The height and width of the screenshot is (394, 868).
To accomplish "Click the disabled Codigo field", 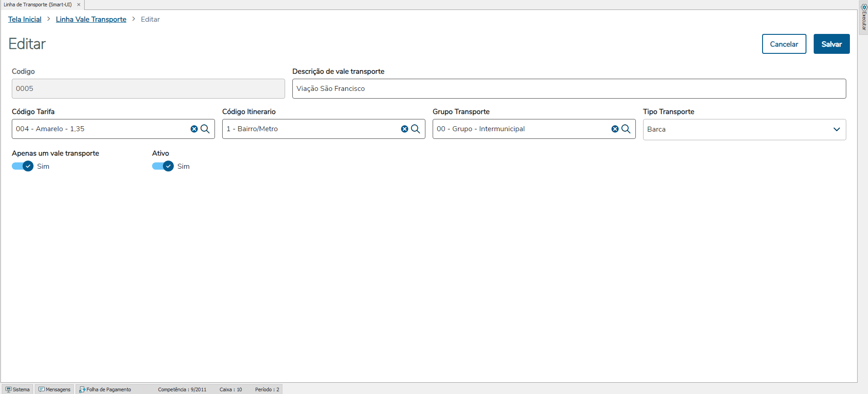I will tap(148, 89).
